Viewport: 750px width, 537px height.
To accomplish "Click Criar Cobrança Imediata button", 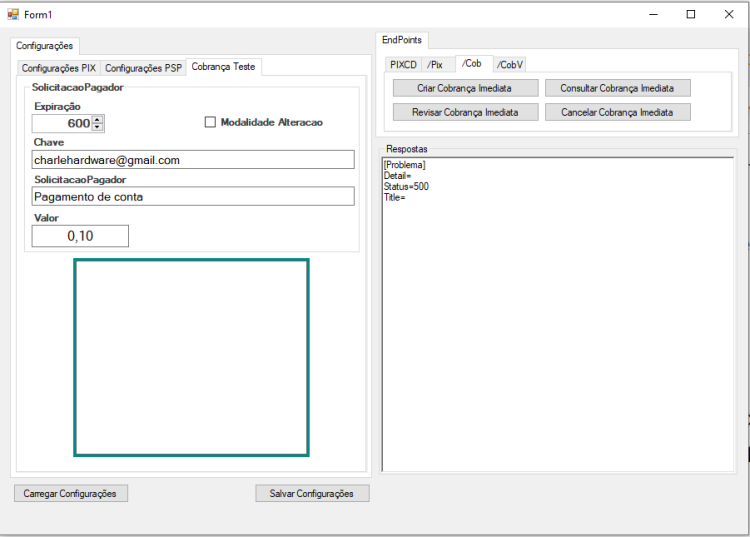I will (x=465, y=88).
